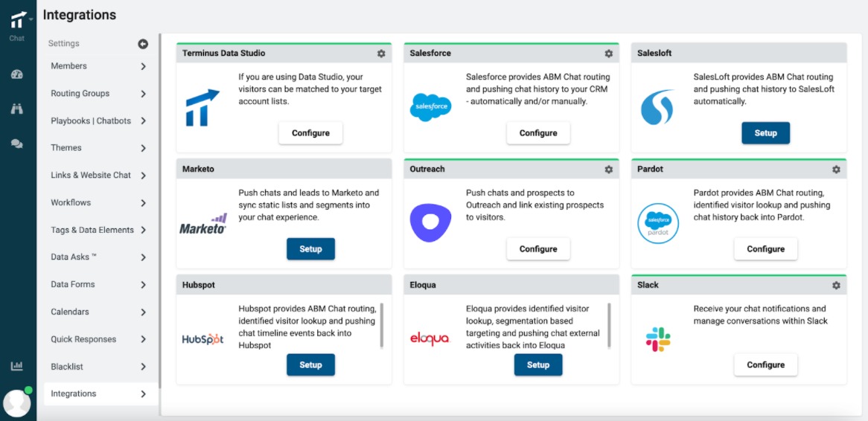The height and width of the screenshot is (421, 868).
Task: Expand the Data Forms chevron
Action: point(143,285)
